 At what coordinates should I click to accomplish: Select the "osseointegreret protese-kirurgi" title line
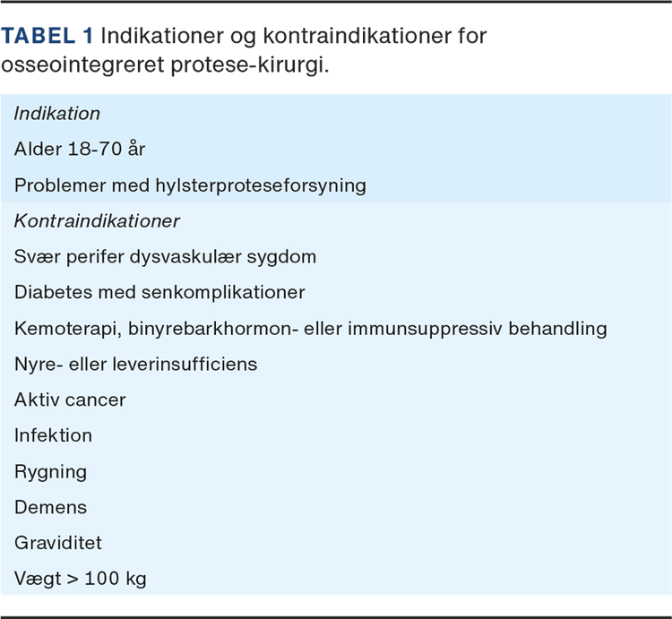click(166, 68)
